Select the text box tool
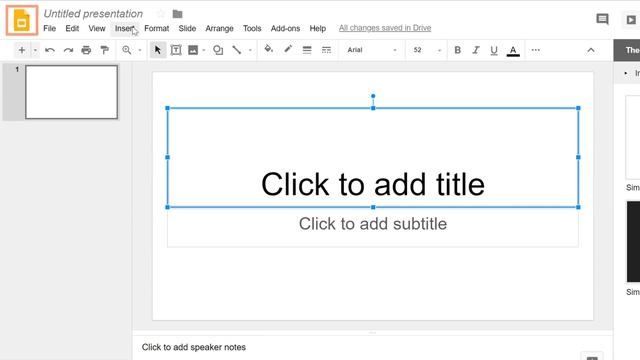 point(176,50)
